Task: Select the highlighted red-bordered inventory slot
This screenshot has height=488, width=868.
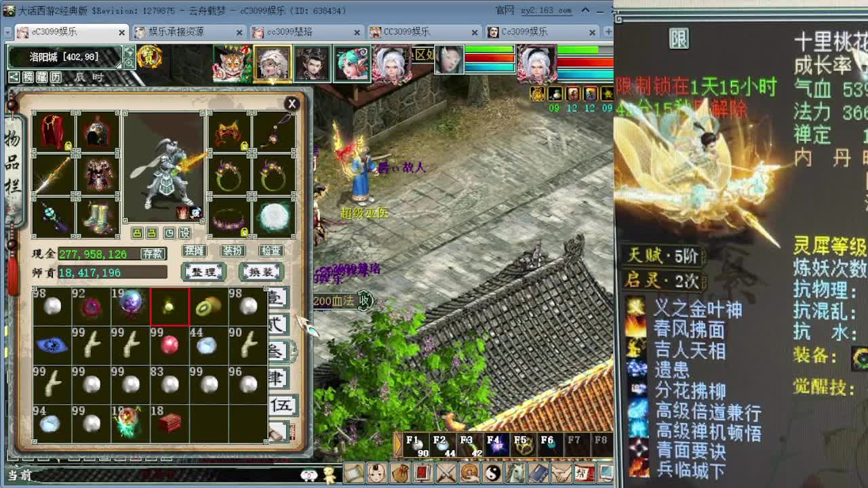Action: coord(170,306)
